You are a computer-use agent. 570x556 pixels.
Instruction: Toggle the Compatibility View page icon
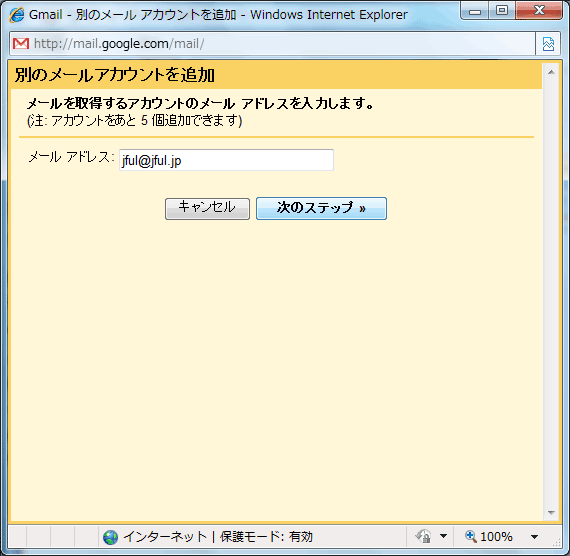coord(548,44)
